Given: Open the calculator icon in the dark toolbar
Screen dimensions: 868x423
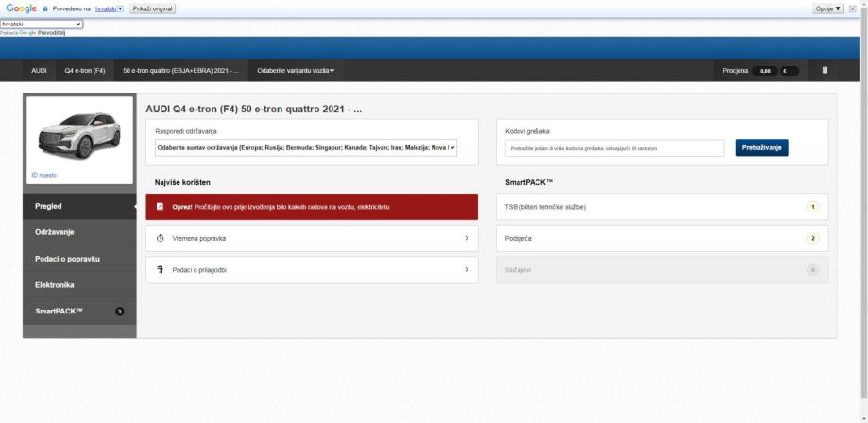Looking at the screenshot, I should (825, 70).
